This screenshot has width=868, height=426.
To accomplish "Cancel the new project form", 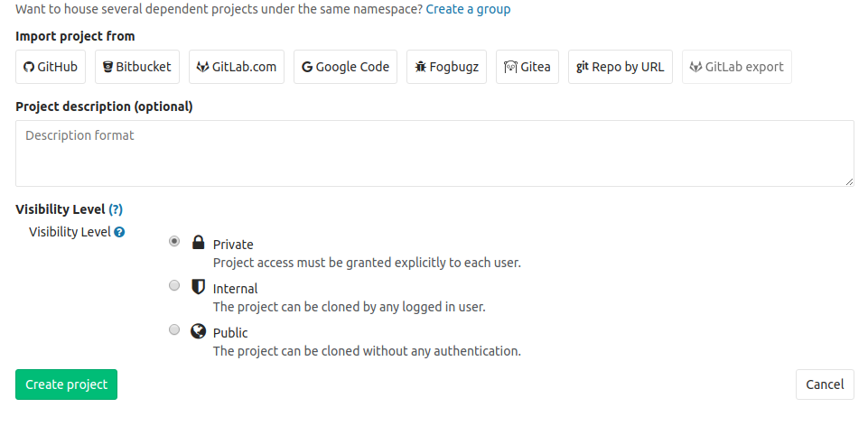I will click(825, 384).
